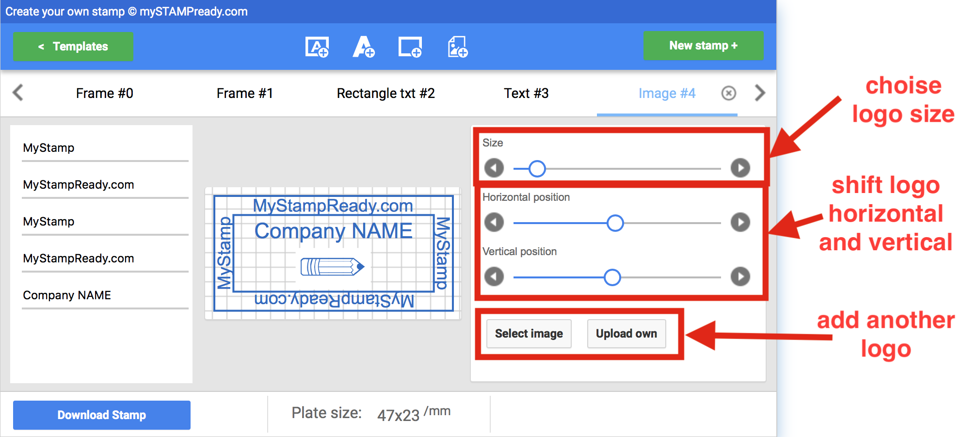Click the Select image button
The image size is (980, 437).
pos(529,334)
